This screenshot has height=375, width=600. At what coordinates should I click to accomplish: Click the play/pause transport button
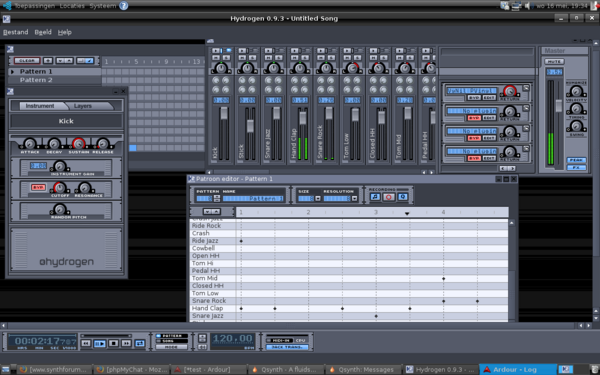[x=99, y=343]
